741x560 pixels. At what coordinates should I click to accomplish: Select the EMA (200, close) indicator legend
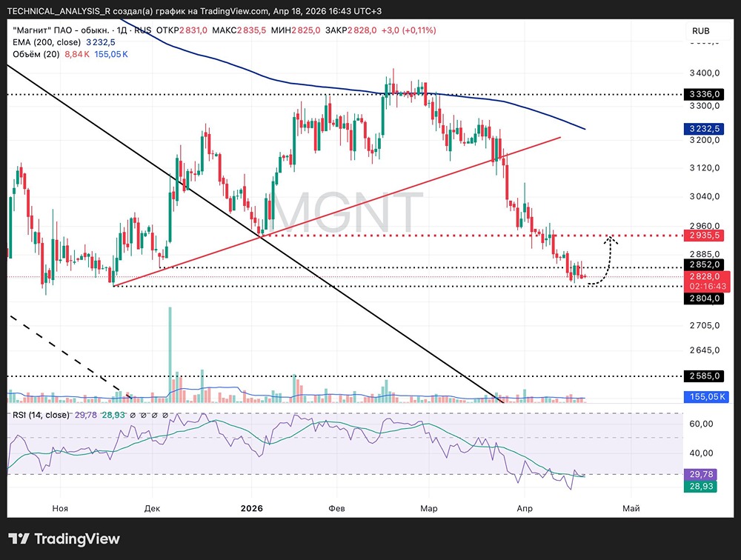47,42
